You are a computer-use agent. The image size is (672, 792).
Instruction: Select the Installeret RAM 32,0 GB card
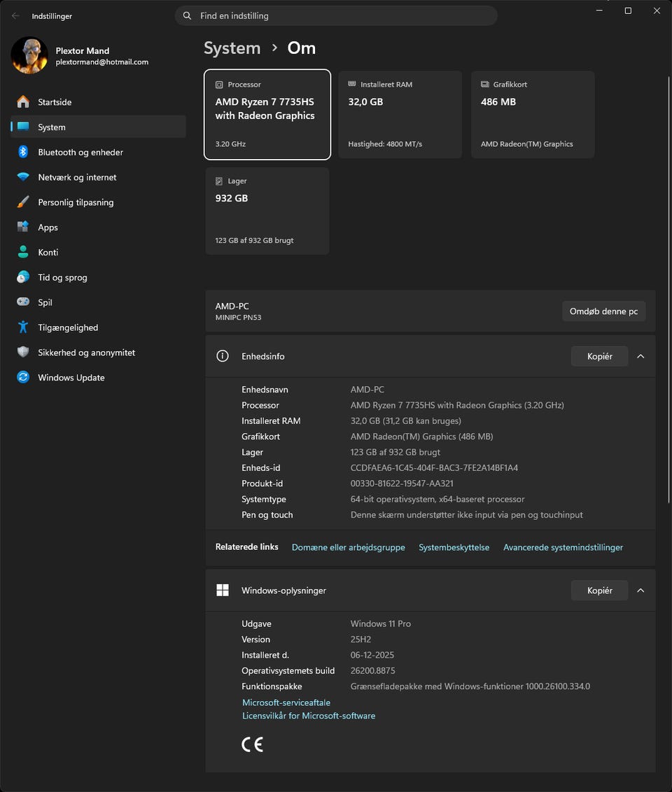click(400, 115)
